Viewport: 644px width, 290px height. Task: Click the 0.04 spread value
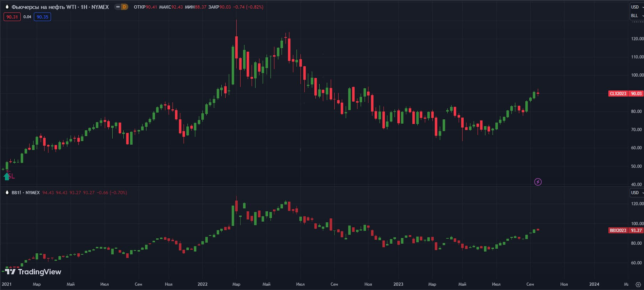[x=27, y=17]
